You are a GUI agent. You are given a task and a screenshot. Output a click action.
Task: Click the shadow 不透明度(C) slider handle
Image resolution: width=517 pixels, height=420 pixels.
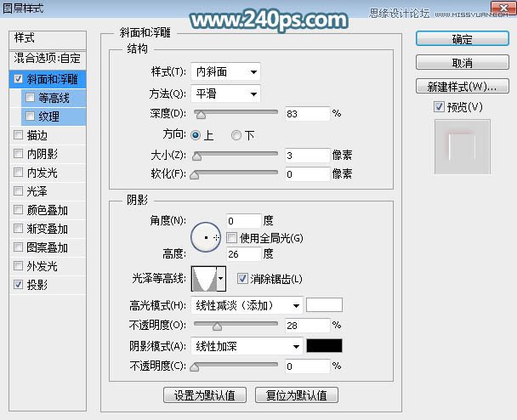(x=195, y=367)
